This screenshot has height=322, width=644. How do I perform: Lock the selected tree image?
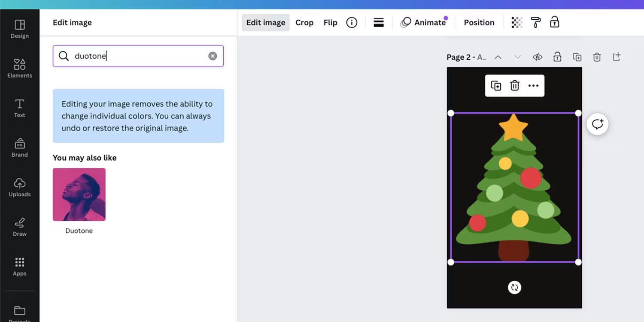[554, 22]
